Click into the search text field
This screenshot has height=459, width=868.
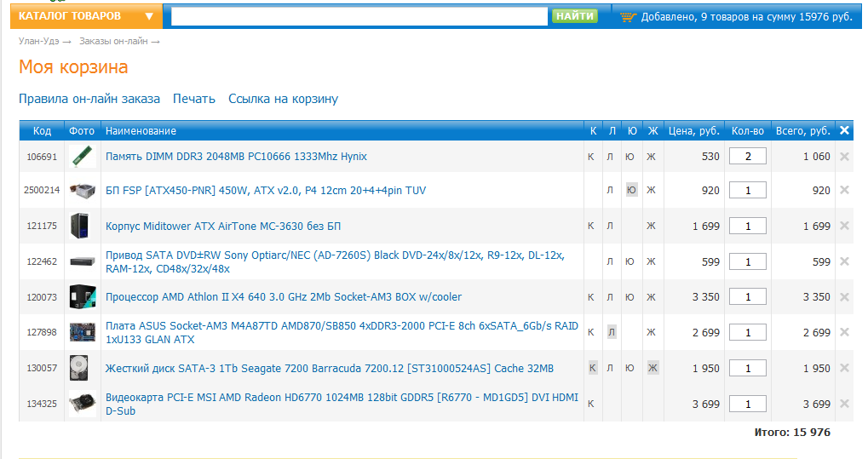click(359, 16)
